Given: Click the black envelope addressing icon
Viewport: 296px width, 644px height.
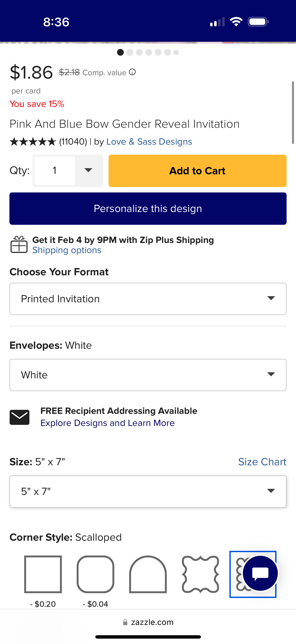Looking at the screenshot, I should point(20,417).
